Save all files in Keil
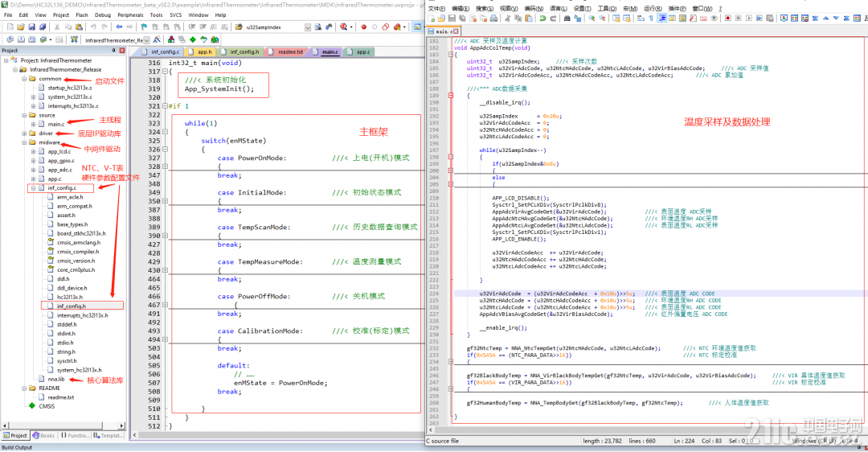The height and width of the screenshot is (452, 868). pos(42,27)
